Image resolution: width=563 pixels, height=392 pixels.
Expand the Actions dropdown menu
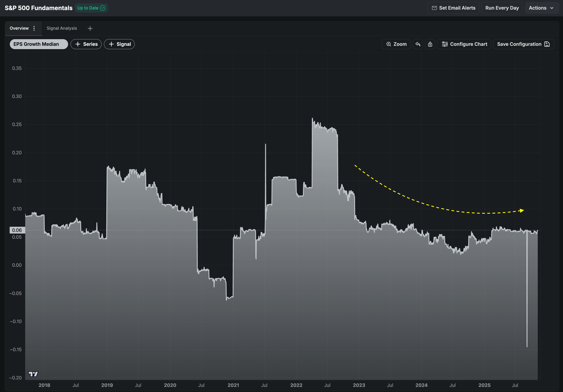coord(541,8)
